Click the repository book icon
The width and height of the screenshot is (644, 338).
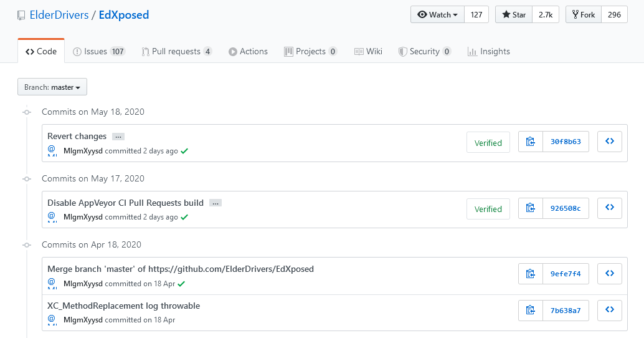[21, 16]
